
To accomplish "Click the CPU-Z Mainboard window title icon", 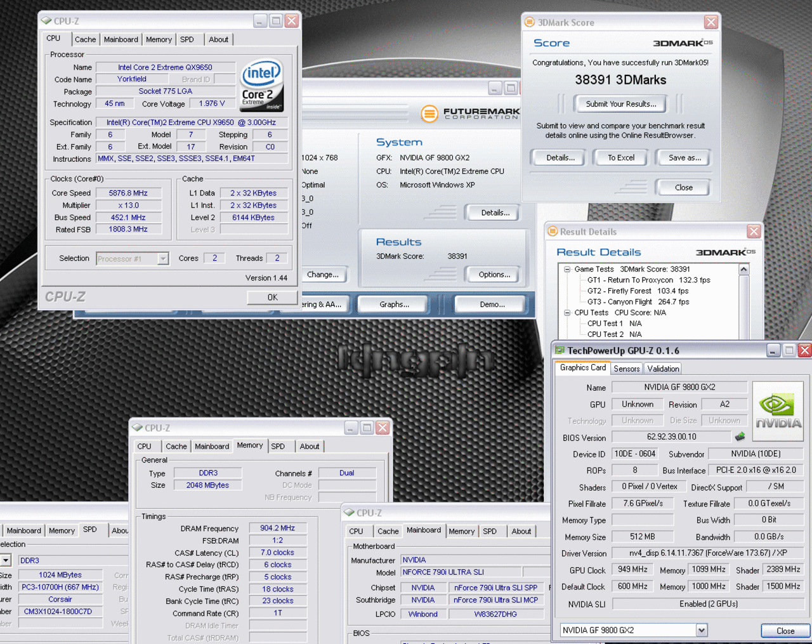I will pos(349,513).
